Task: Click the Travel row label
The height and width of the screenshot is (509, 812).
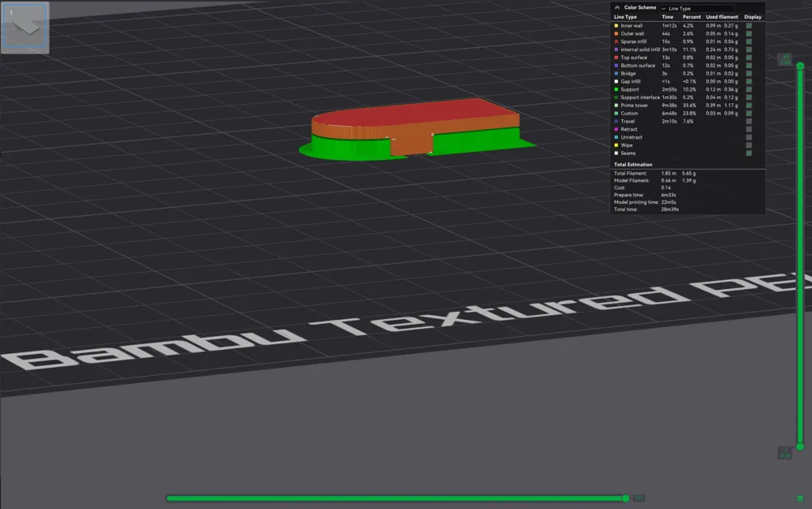Action: point(627,121)
